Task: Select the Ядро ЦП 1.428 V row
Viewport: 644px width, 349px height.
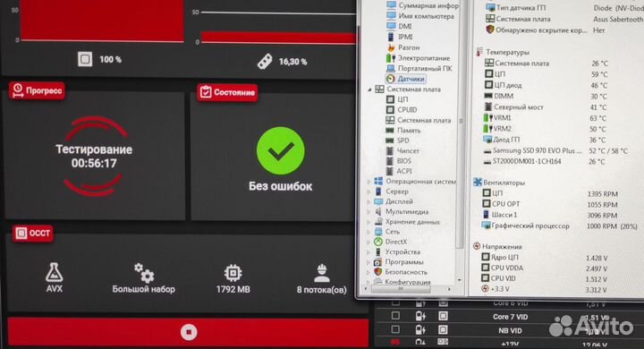Action: [545, 258]
